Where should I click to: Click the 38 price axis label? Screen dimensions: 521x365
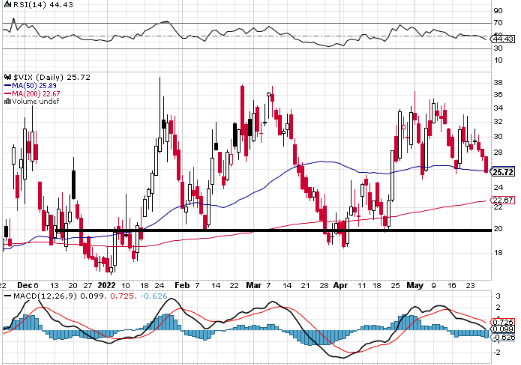(x=498, y=83)
